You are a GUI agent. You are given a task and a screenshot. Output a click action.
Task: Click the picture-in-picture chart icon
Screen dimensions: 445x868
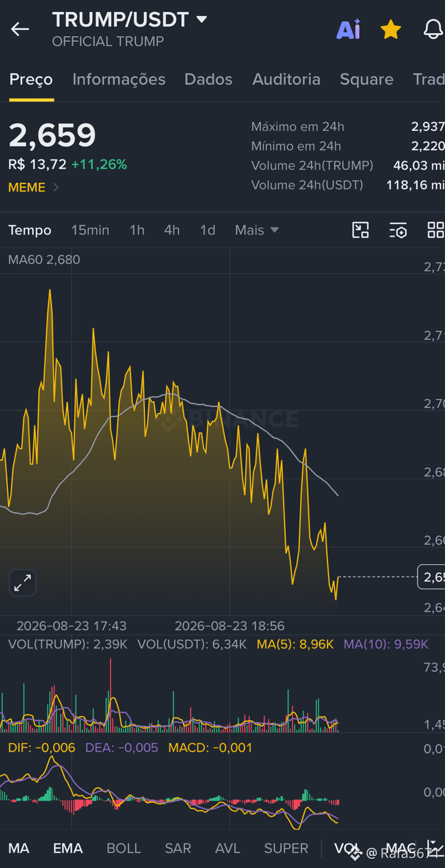360,230
